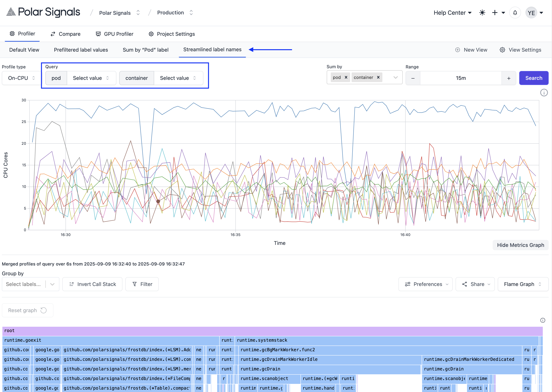Open the Filter button
This screenshot has width=552, height=392.
142,284
